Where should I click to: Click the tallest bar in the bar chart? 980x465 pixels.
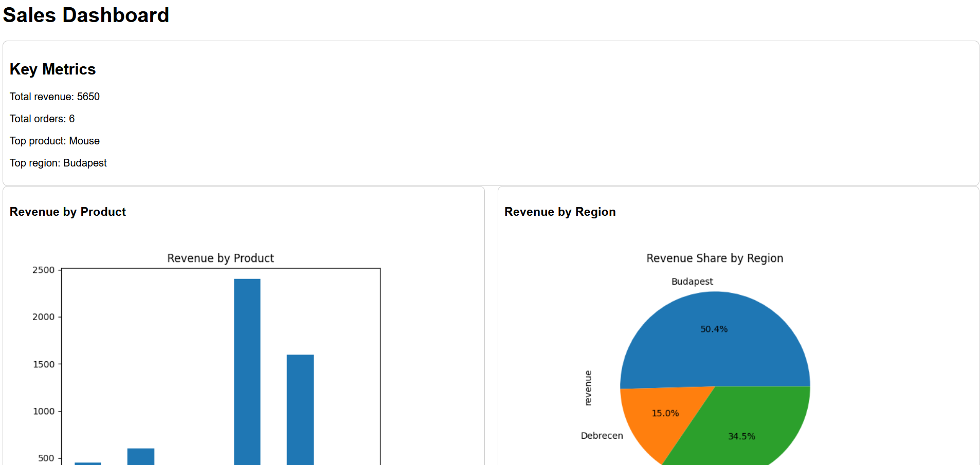coord(247,370)
